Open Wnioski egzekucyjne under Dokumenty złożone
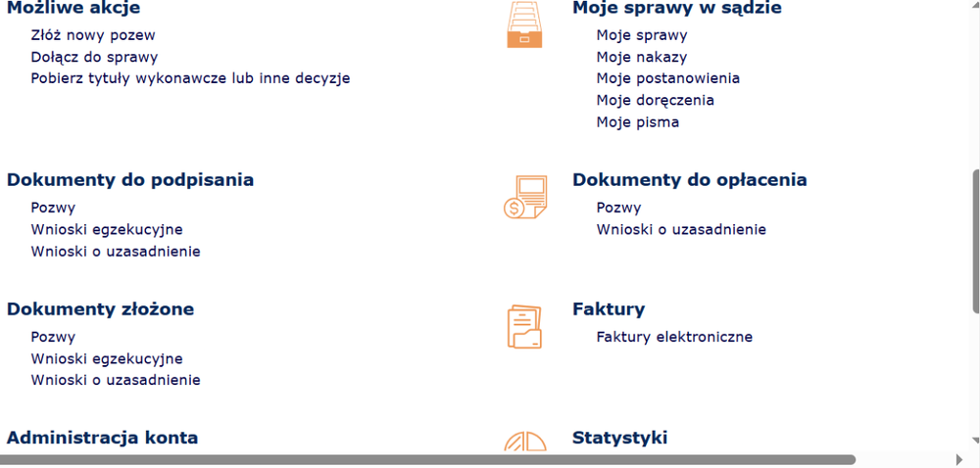980x468 pixels. point(107,359)
